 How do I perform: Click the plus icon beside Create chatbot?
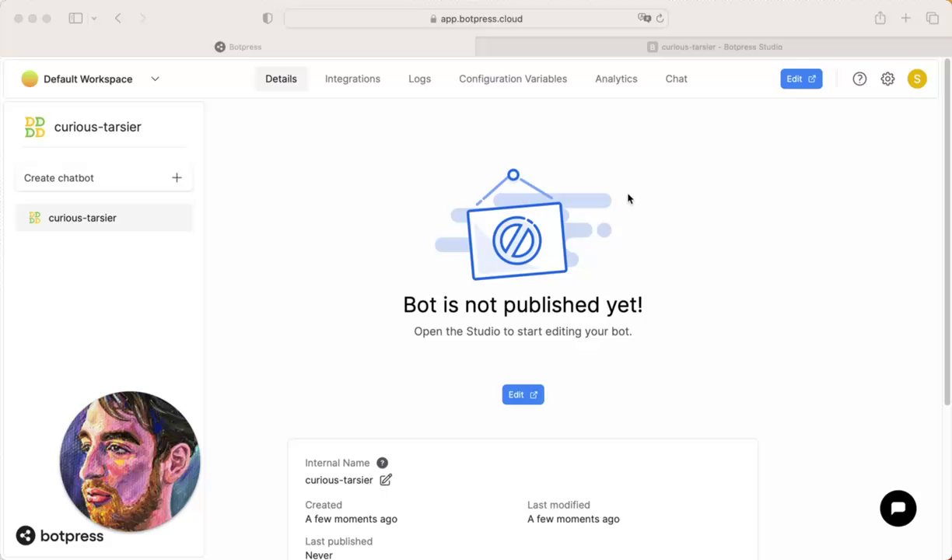[x=177, y=178]
